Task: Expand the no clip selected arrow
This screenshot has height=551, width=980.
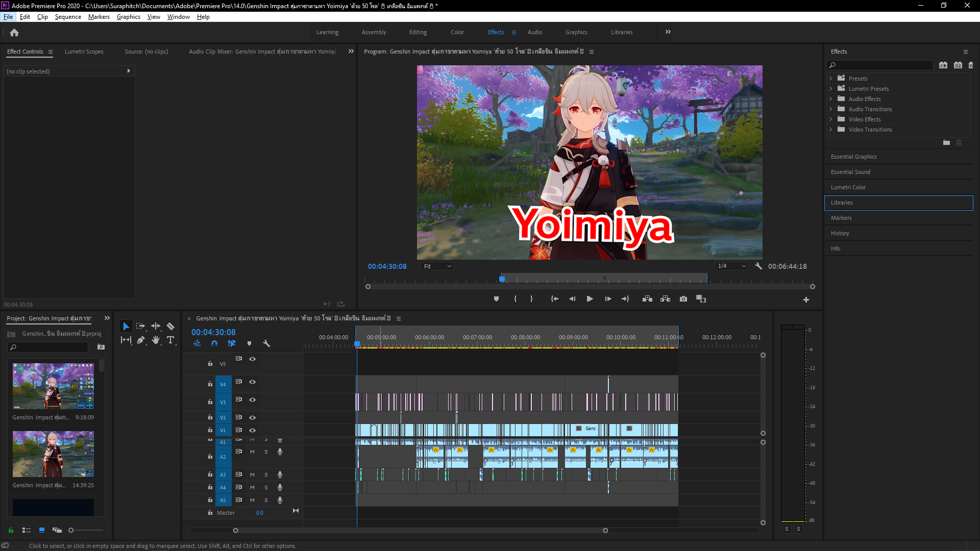Action: pyautogui.click(x=129, y=71)
